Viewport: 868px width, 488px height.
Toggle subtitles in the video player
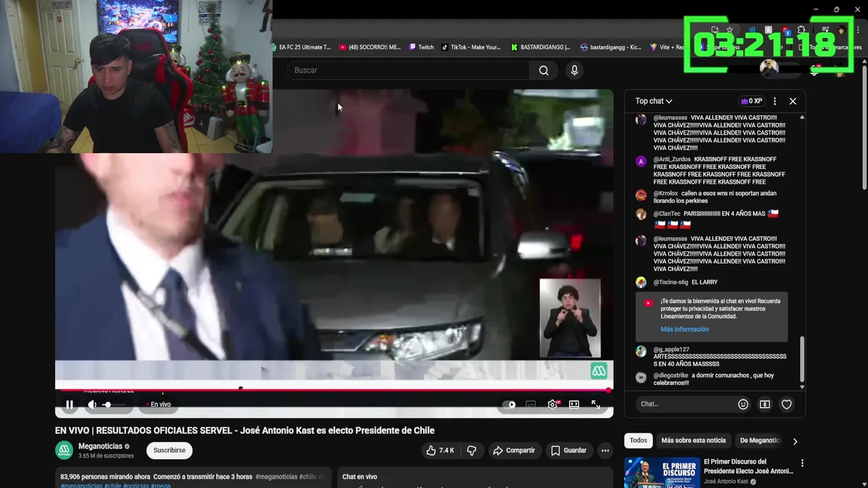(531, 405)
